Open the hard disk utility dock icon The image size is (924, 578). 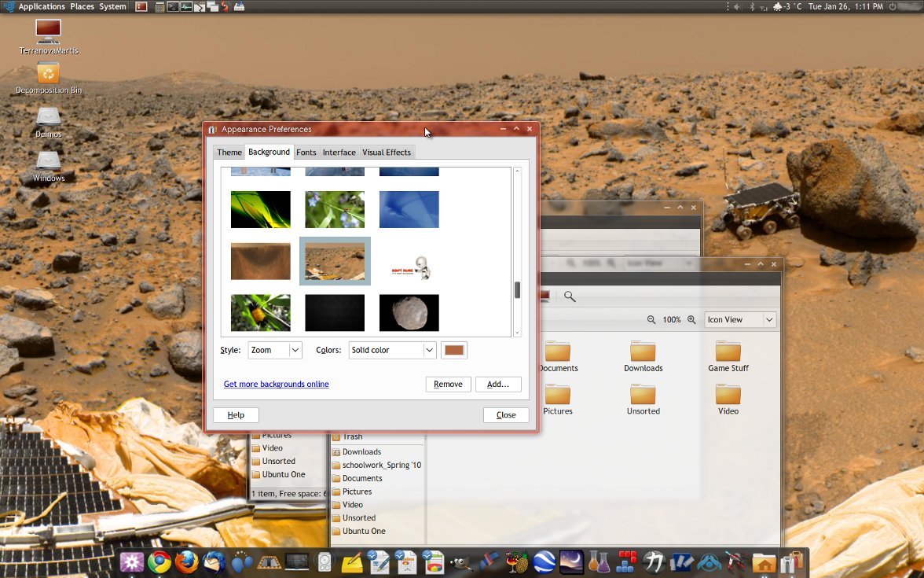pyautogui.click(x=324, y=562)
